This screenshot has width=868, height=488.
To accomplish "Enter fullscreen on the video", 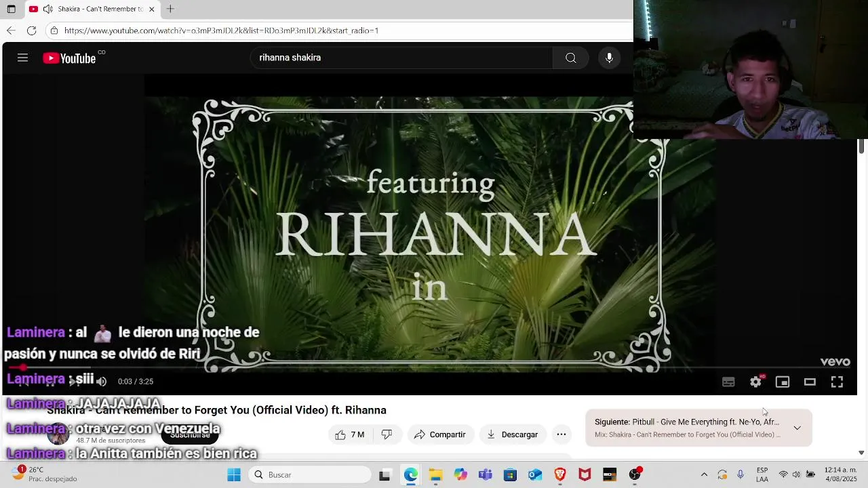I will coord(837,382).
